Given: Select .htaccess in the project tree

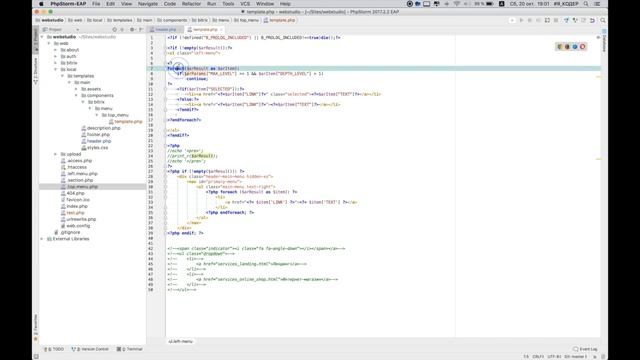Looking at the screenshot, I should click(74, 167).
